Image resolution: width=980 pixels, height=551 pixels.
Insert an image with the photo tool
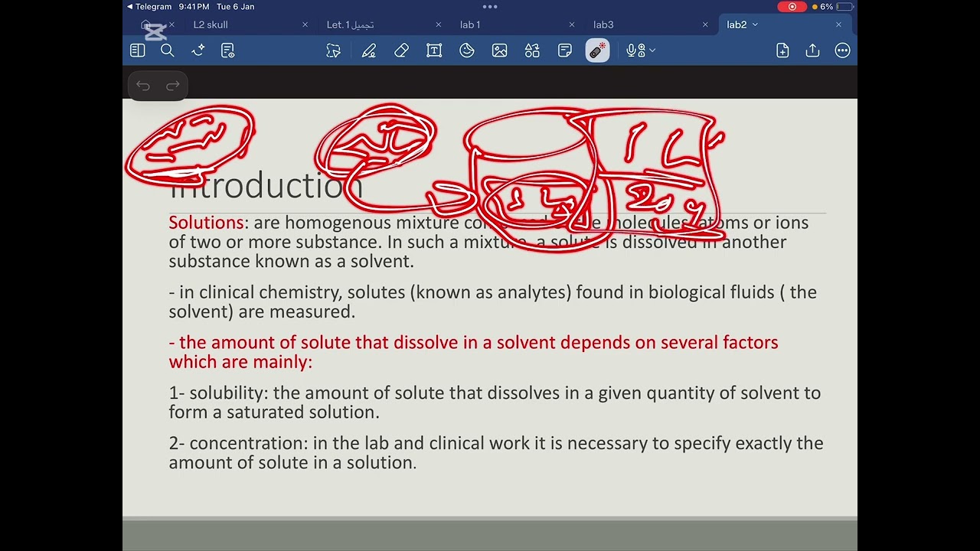tap(500, 51)
